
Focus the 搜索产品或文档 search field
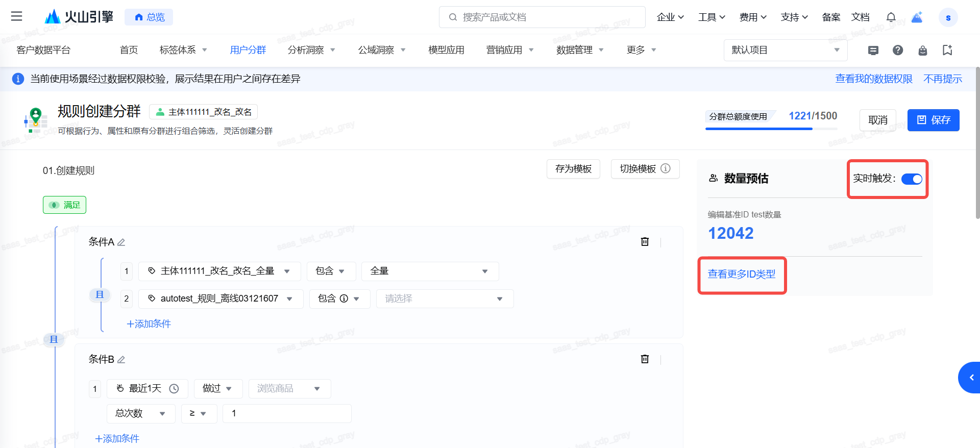(542, 17)
